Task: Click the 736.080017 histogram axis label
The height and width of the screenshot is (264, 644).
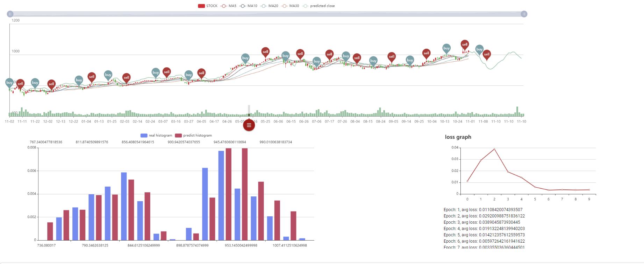Action: pos(46,245)
